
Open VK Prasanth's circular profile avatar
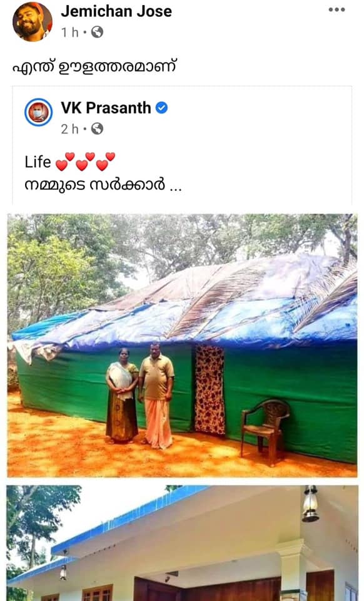tap(39, 112)
